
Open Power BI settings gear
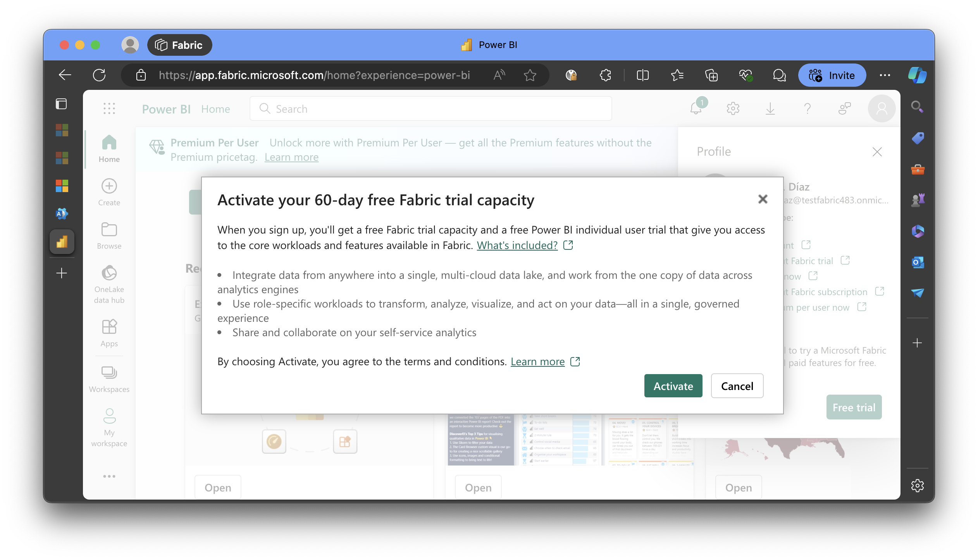[733, 108]
